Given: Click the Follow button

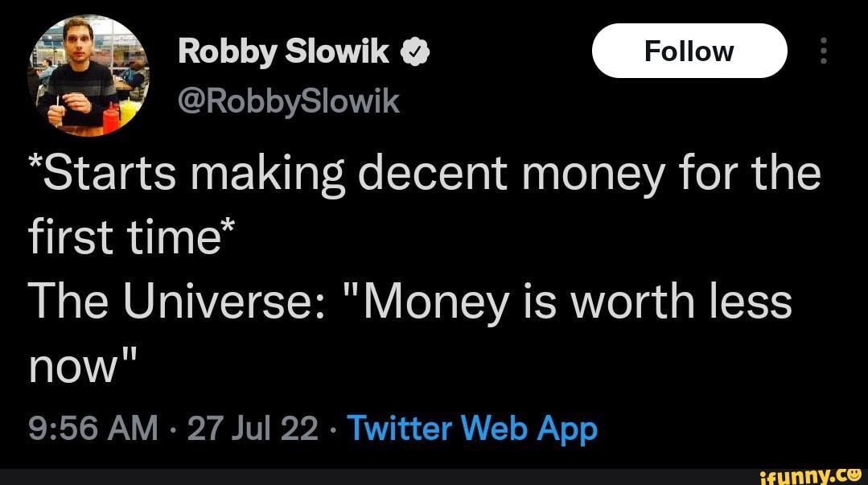Looking at the screenshot, I should 689,50.
